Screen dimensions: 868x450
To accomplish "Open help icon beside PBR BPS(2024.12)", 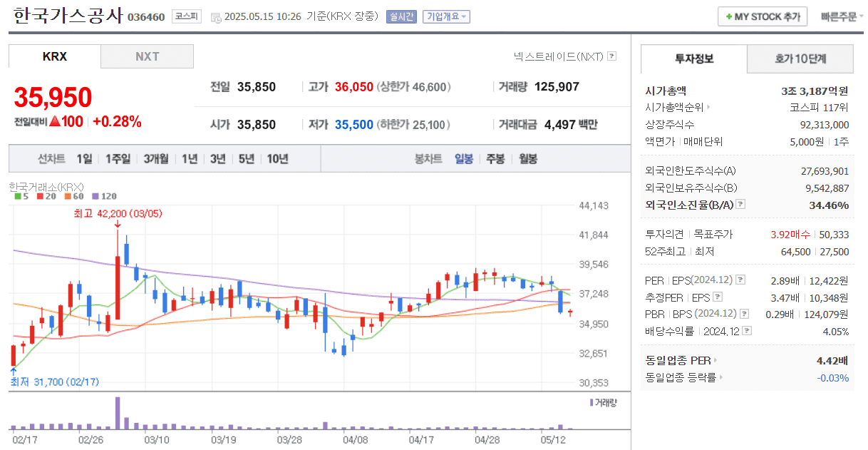I will coord(744,314).
